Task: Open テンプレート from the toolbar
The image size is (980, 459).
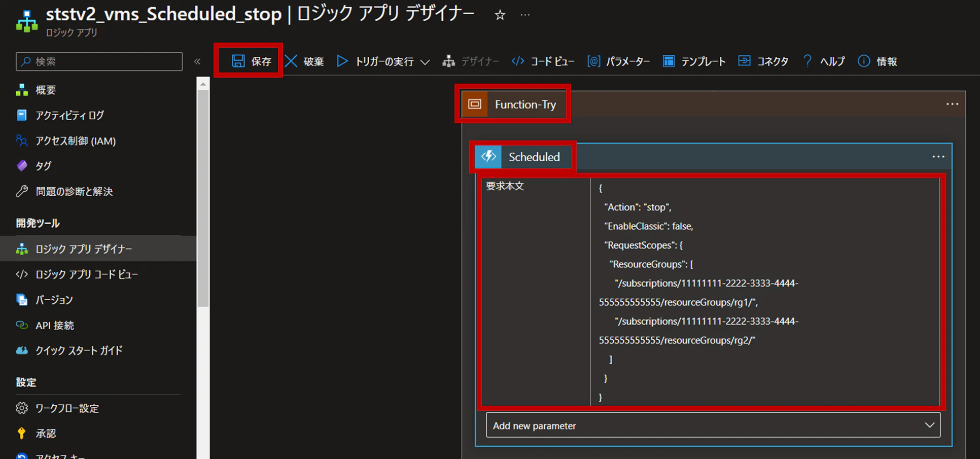Action: 694,61
